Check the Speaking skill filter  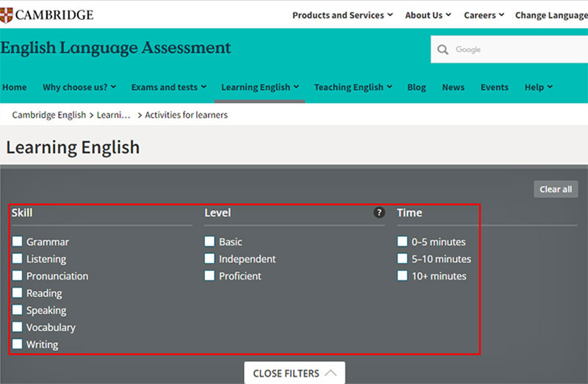[x=17, y=310]
